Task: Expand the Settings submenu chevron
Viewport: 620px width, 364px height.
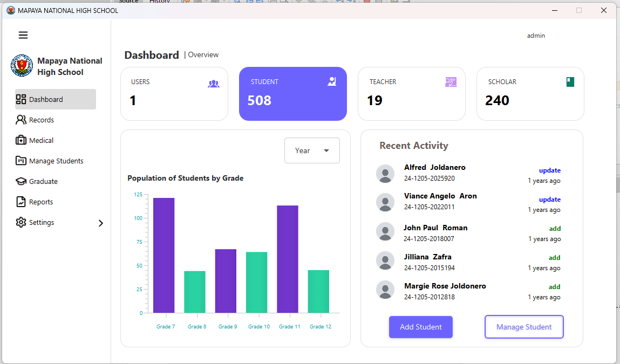Action: tap(100, 222)
